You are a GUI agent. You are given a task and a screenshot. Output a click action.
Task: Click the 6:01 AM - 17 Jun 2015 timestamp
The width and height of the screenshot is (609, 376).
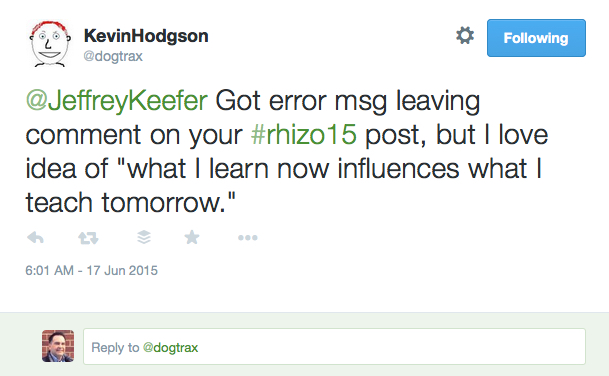(92, 270)
